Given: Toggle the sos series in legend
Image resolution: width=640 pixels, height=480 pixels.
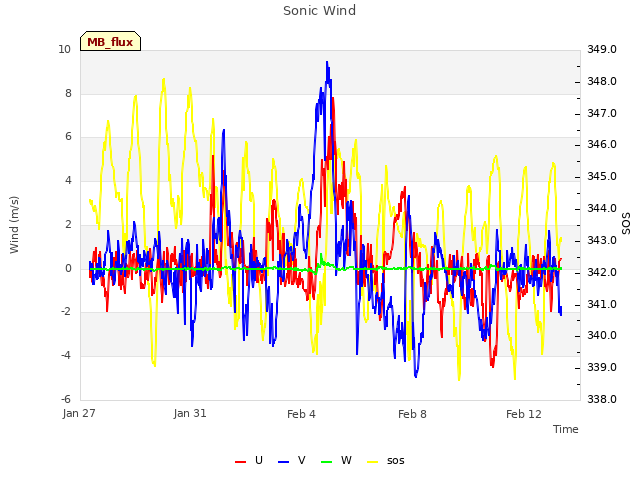Looking at the screenshot, I should pos(386,460).
